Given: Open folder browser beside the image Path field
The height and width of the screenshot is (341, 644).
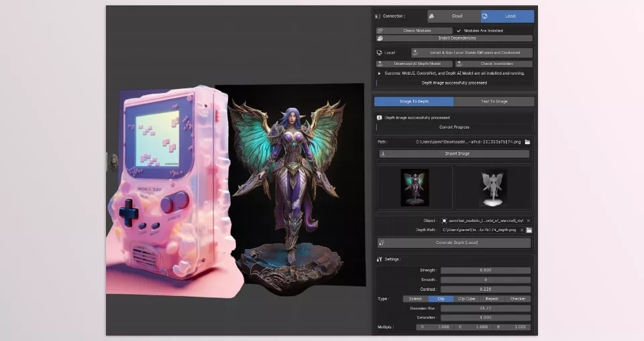Looking at the screenshot, I should (527, 142).
